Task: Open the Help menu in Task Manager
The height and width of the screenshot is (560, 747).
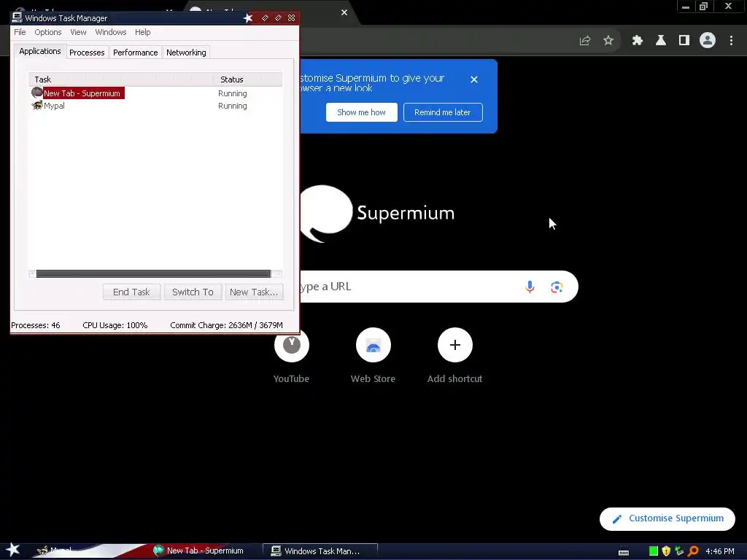Action: pyautogui.click(x=142, y=32)
